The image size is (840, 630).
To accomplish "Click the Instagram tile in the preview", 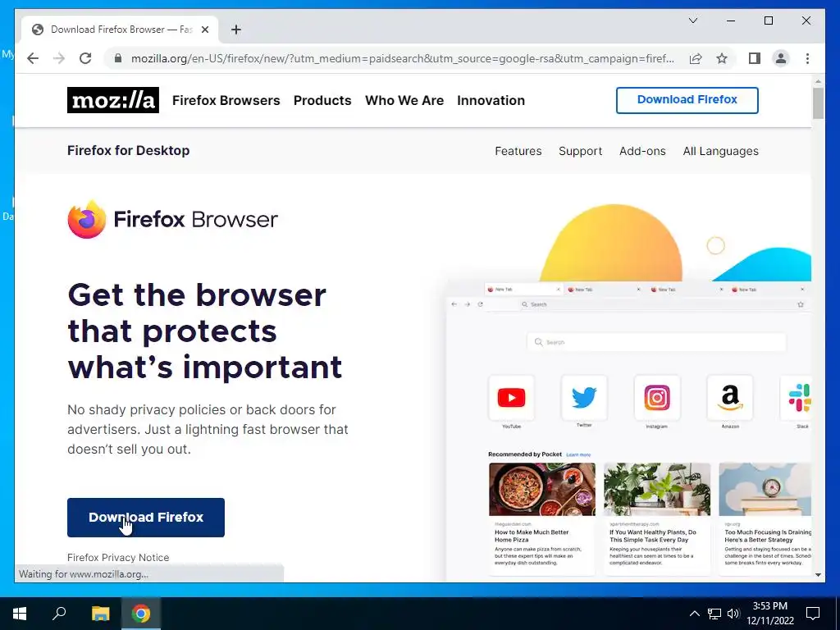I will coord(657,398).
